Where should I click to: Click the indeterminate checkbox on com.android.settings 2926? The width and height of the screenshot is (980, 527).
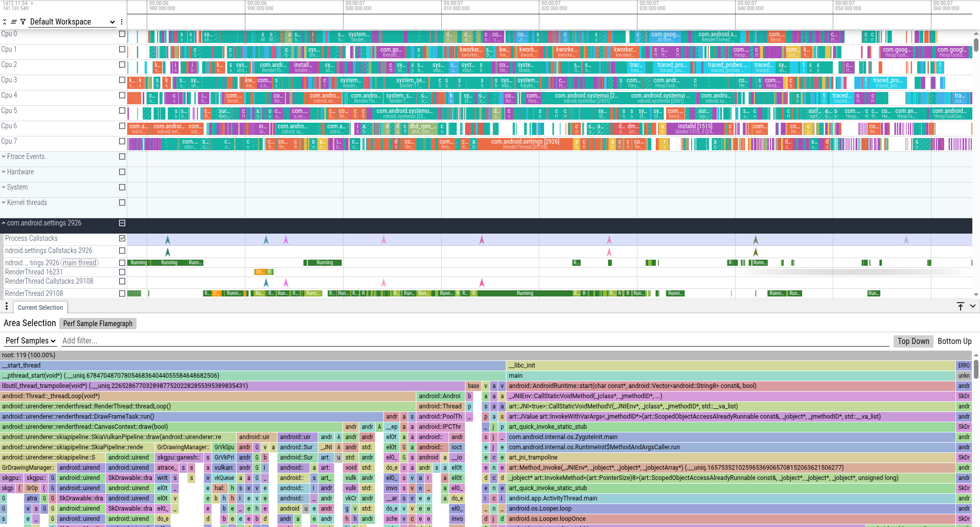[122, 223]
